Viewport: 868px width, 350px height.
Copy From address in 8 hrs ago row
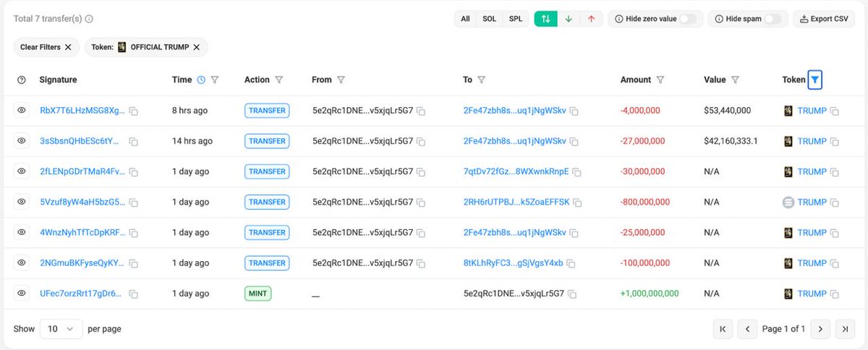point(421,111)
